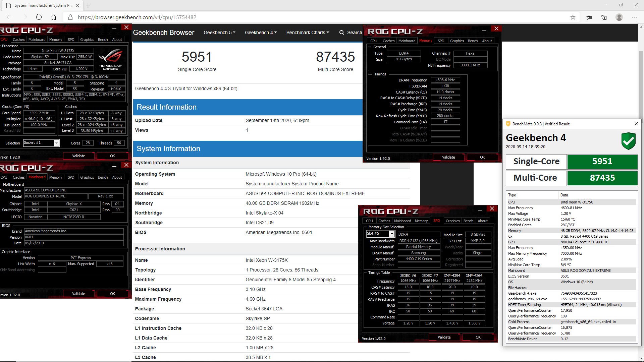Close the BenchMate Verified Result window
This screenshot has width=644, height=362.
[636, 124]
